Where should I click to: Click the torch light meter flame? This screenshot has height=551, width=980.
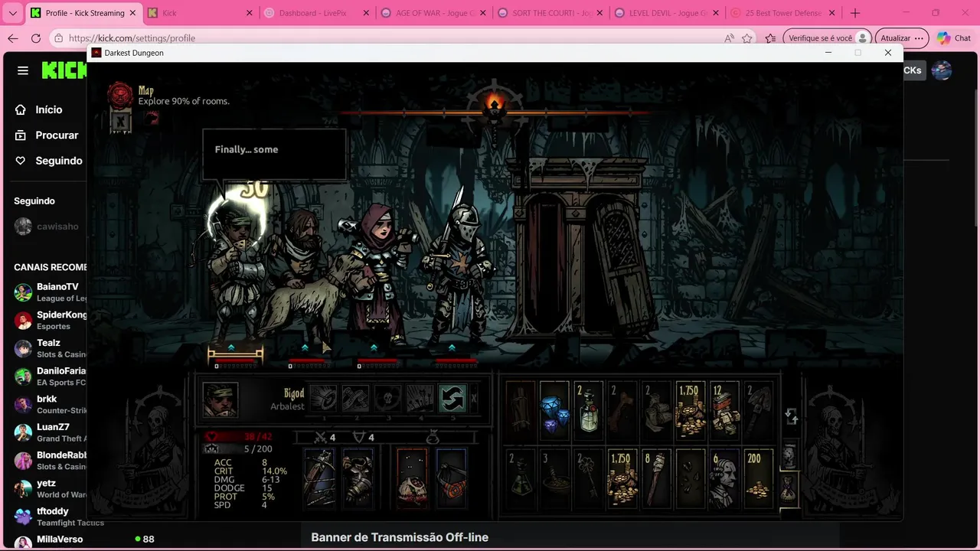coord(494,103)
